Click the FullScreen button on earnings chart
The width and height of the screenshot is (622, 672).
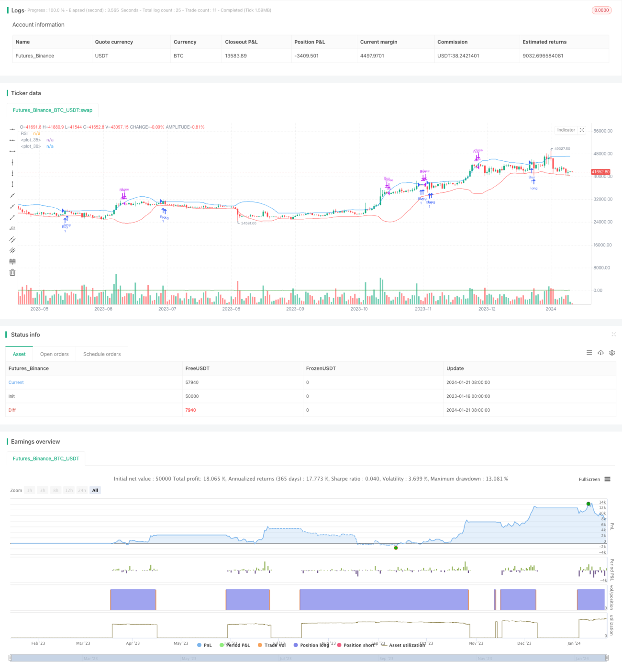coord(589,479)
